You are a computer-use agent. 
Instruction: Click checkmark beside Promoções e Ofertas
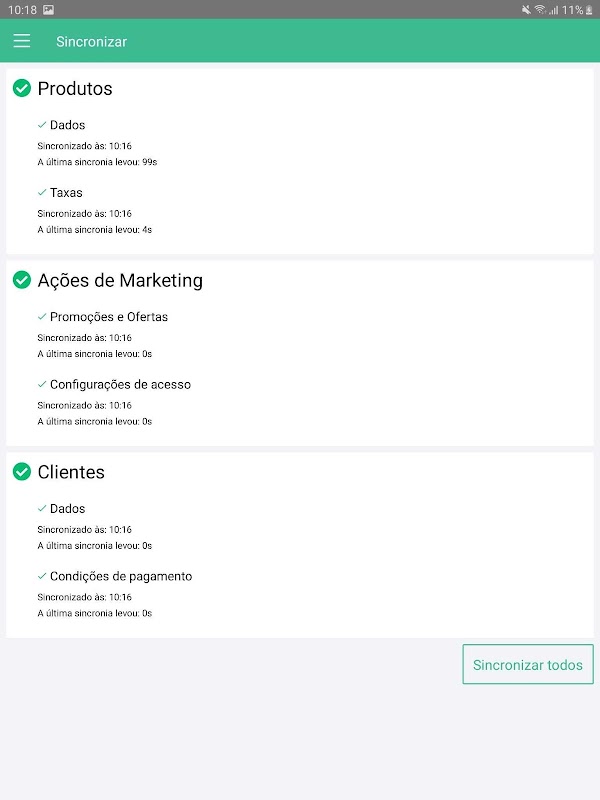[x=42, y=317]
